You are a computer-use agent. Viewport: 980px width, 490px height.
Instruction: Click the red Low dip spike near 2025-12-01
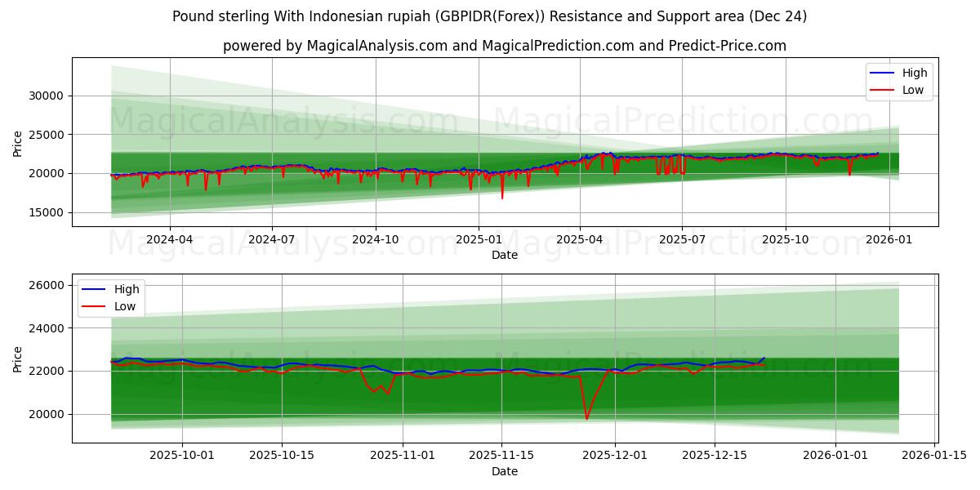[587, 408]
